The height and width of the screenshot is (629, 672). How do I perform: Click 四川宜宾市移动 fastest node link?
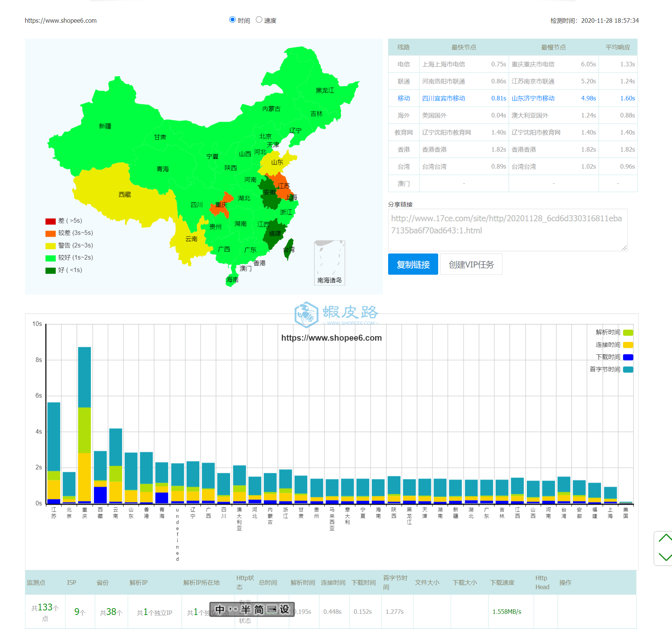coord(443,98)
